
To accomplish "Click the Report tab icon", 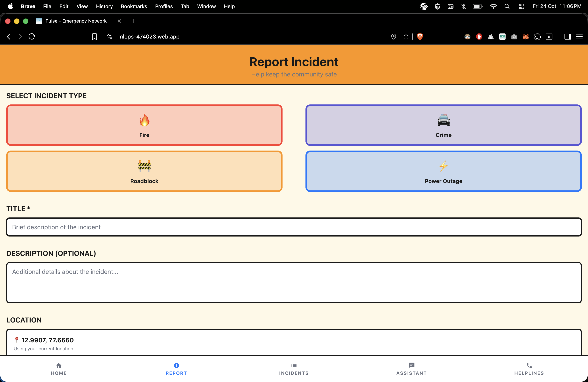I will pos(176,365).
